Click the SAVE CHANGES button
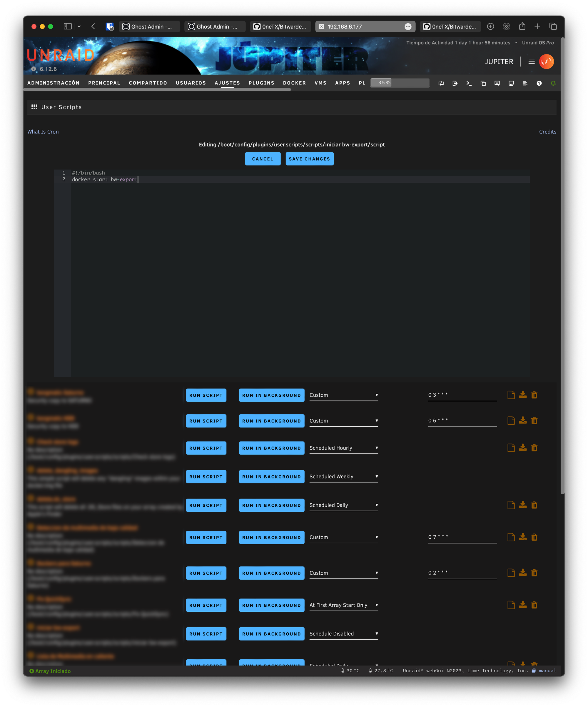Screen dimensions: 588x707 click(310, 159)
